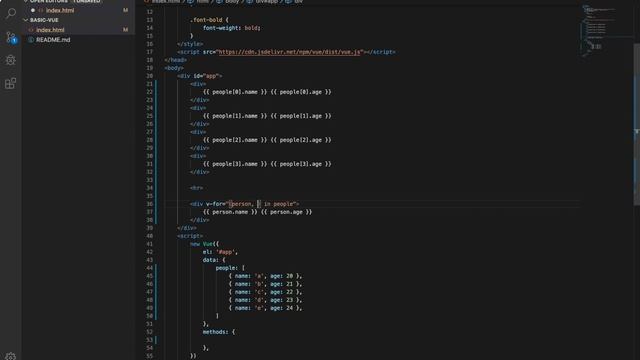
Task: Click the "name: 'c', age: 22" row
Action: click(265, 292)
